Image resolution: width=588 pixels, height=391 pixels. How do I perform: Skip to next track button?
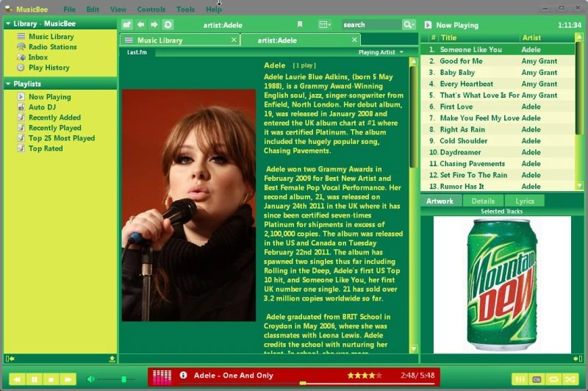pos(68,379)
